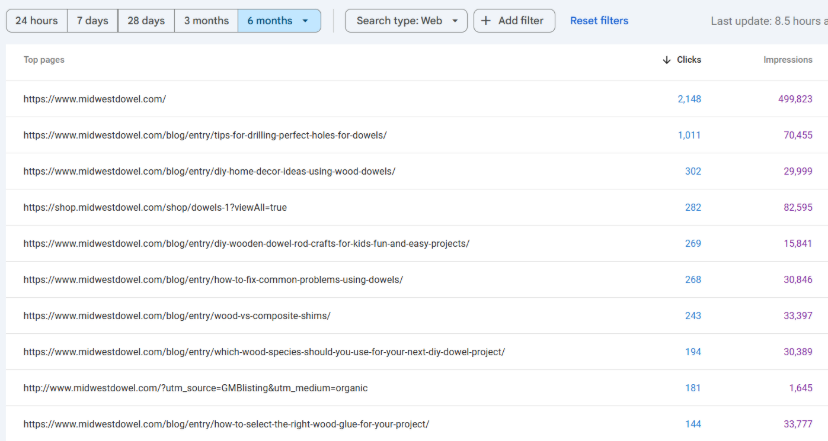Click the Add filter button
The width and height of the screenshot is (828, 441).
point(514,21)
